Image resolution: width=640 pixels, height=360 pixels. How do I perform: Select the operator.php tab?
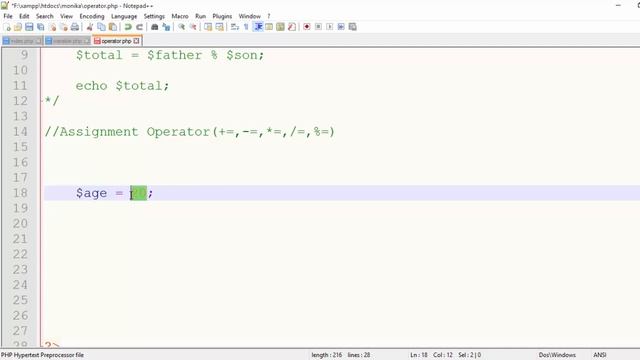point(116,41)
